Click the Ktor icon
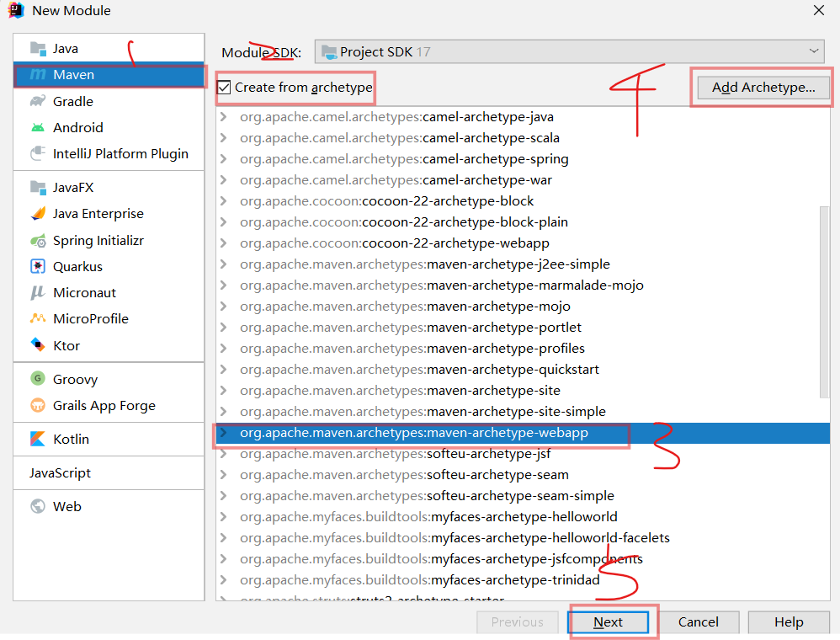This screenshot has width=840, height=640. tap(38, 345)
